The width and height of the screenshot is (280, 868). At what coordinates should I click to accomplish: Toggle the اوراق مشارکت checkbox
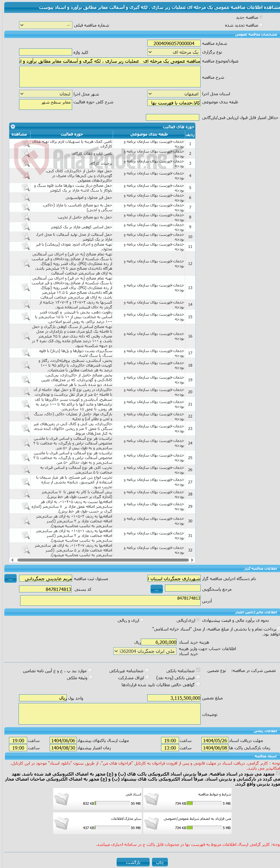[x=147, y=677]
